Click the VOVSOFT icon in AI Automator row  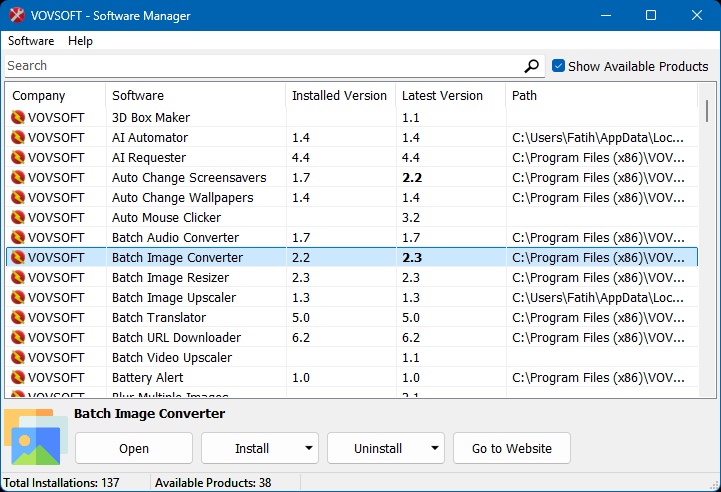pyautogui.click(x=18, y=137)
